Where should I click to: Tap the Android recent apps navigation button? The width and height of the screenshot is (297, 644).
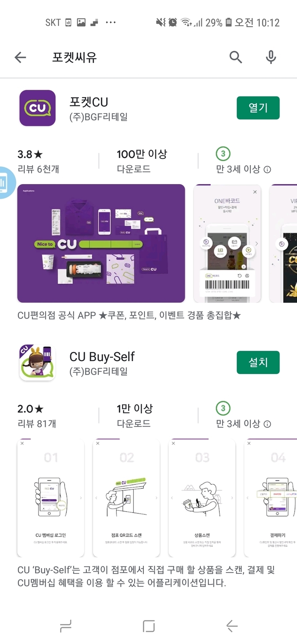pos(66,626)
